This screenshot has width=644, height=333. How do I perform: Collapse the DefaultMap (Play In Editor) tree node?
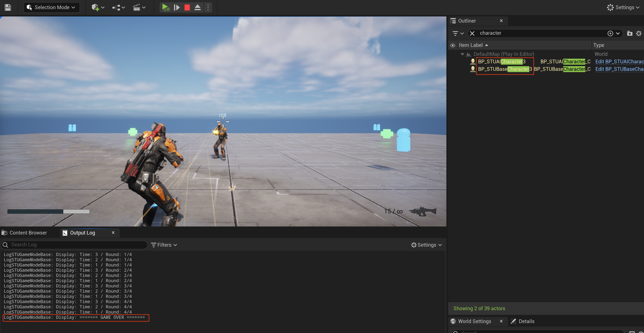click(x=462, y=54)
